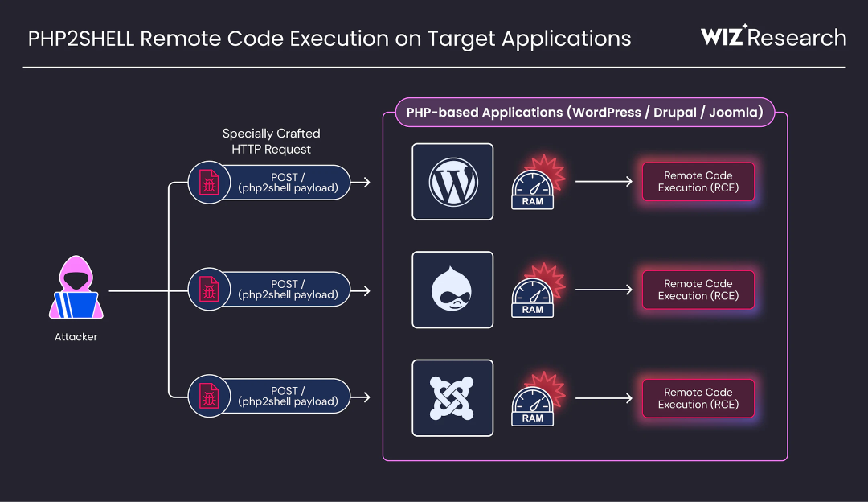The width and height of the screenshot is (868, 502).
Task: Click the RAM gauge next to Joomla
Action: [533, 405]
